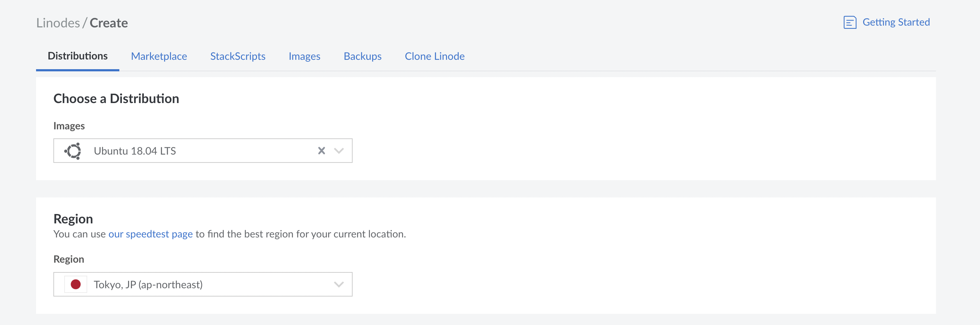Click the Japan flag in Region field
The width and height of the screenshot is (980, 325).
tap(76, 284)
